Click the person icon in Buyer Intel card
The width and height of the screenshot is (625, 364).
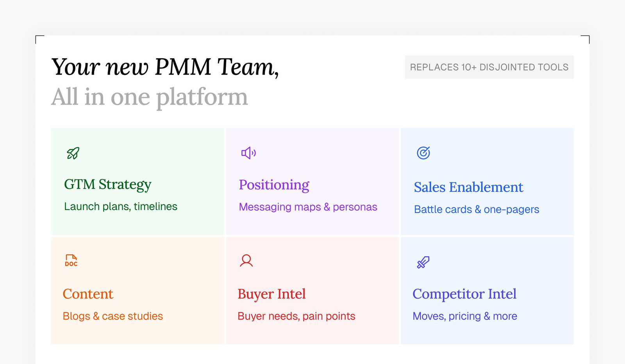(246, 261)
